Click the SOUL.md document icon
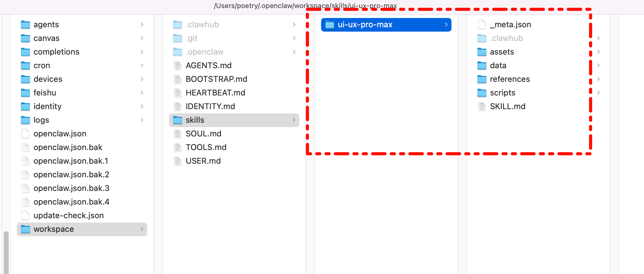The width and height of the screenshot is (644, 274). (178, 134)
